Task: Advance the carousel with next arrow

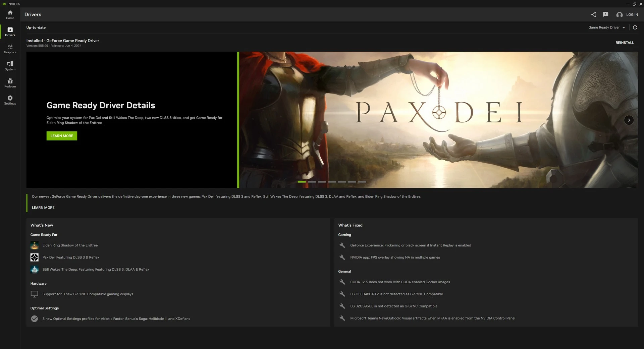Action: [x=629, y=120]
